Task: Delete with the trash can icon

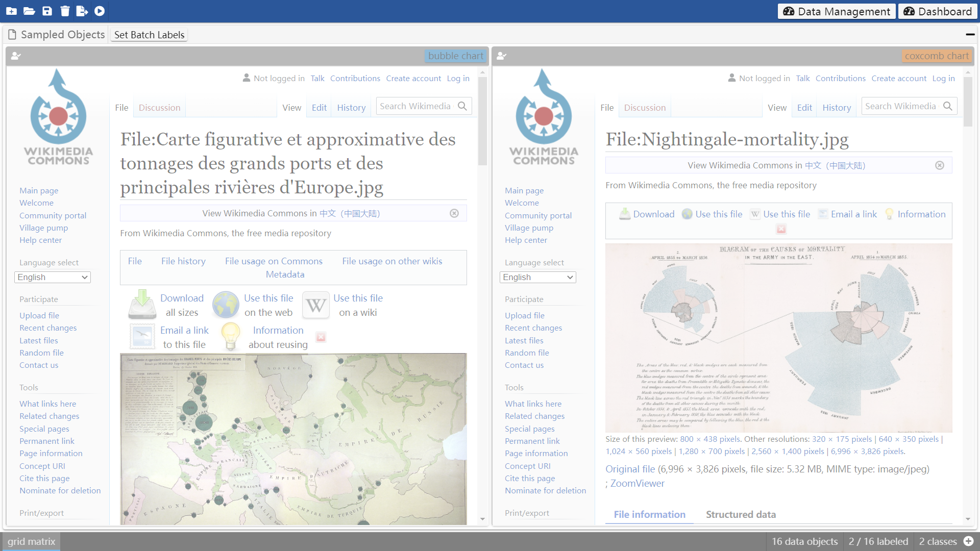Action: [x=65, y=11]
